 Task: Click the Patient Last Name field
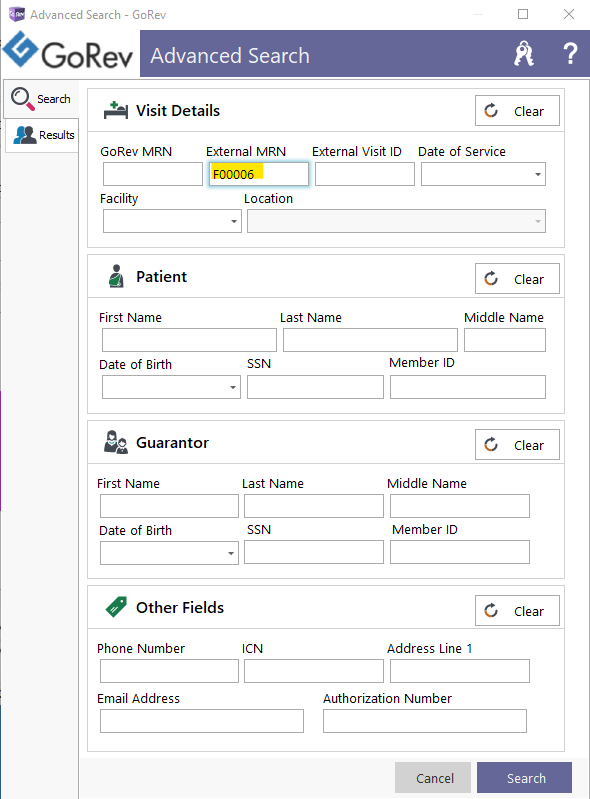[x=370, y=340]
